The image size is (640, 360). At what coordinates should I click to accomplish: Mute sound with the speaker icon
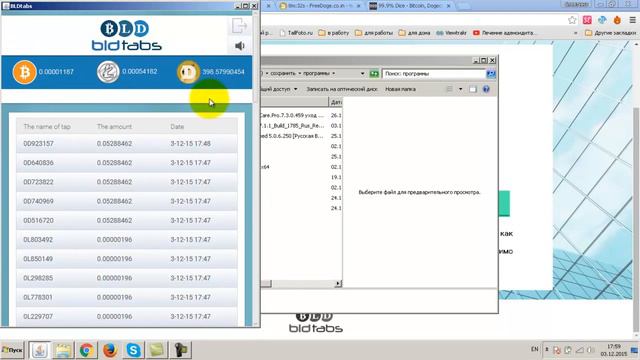pos(240,46)
